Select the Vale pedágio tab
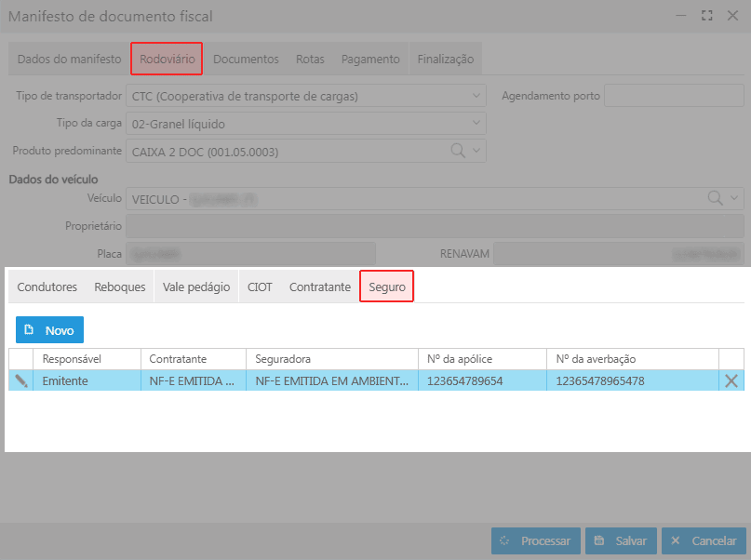 click(195, 287)
